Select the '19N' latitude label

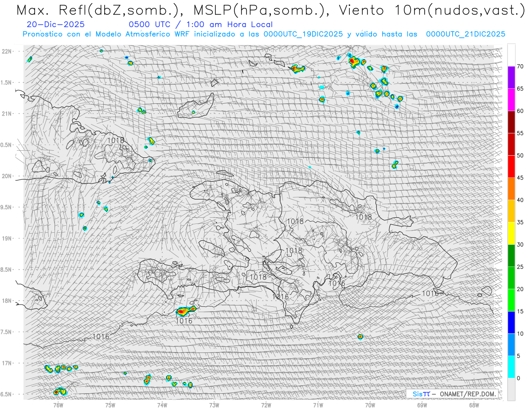[7, 238]
